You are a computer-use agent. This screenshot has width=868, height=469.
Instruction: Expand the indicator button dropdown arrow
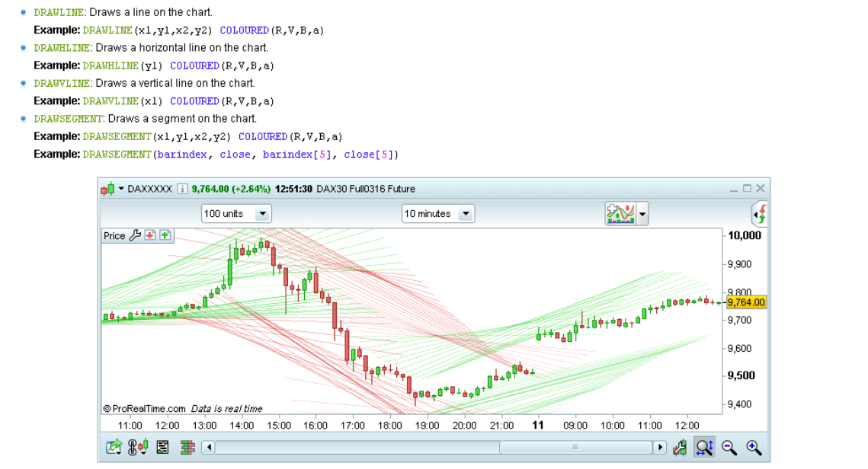[x=642, y=215]
